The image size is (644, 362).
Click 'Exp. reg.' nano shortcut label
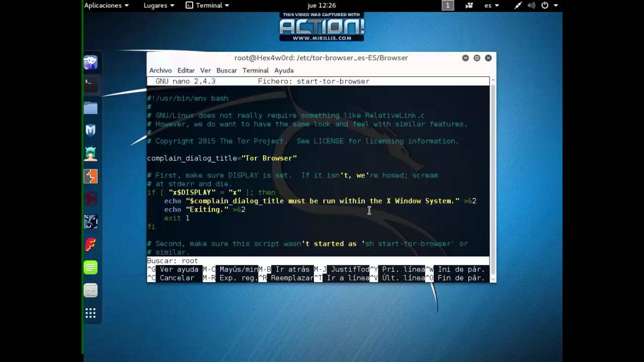click(x=238, y=278)
